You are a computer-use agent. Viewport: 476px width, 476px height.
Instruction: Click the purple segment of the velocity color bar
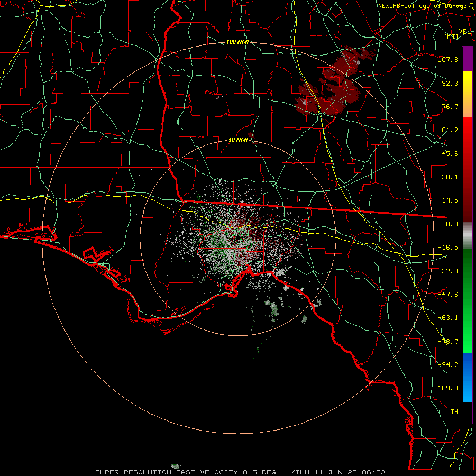(467, 59)
